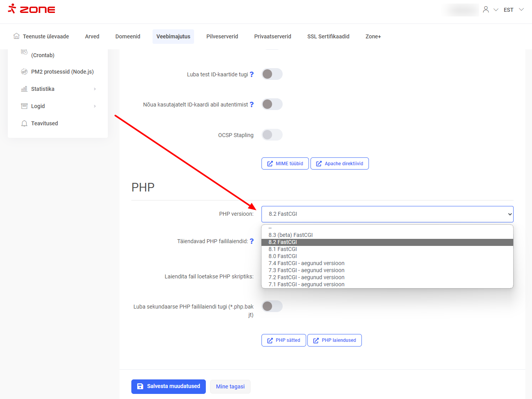Toggle Nõua kasutajatelt ID-kaardi abil autentimist
This screenshot has height=399, width=532.
[x=272, y=104]
